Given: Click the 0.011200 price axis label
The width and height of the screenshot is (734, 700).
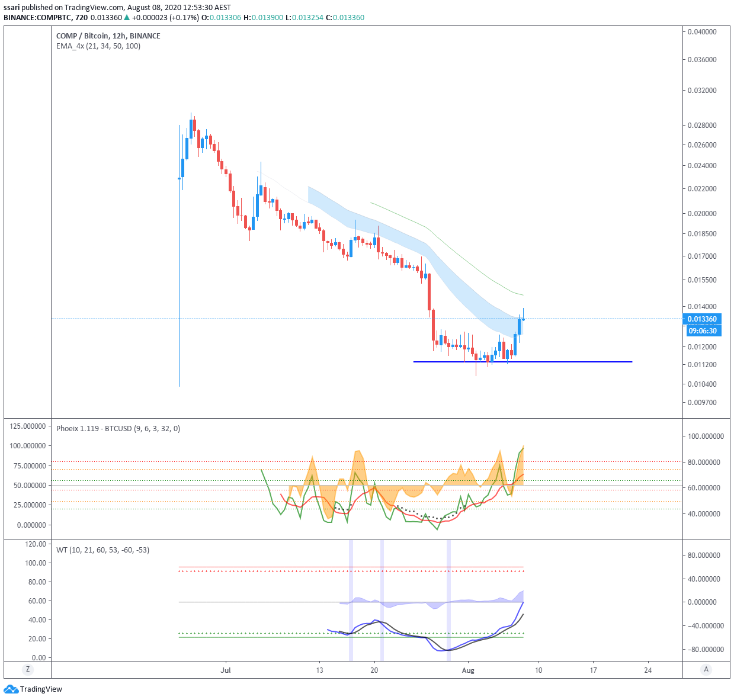Looking at the screenshot, I should click(702, 364).
